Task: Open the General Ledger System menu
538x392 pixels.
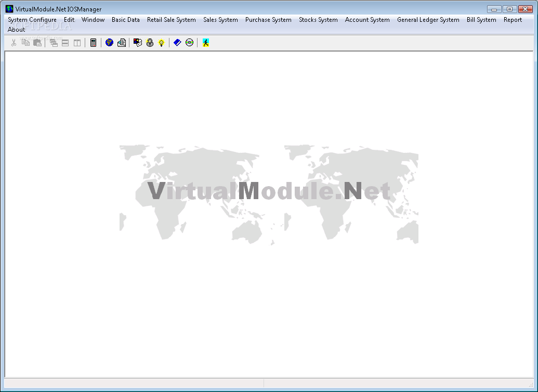Action: 428,20
